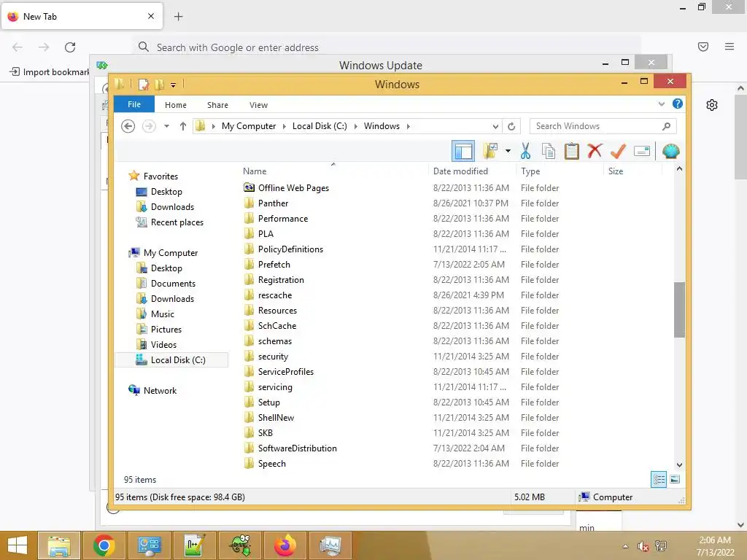Click the Firefox address search field
Image resolution: width=747 pixels, height=560 pixels.
[386, 47]
